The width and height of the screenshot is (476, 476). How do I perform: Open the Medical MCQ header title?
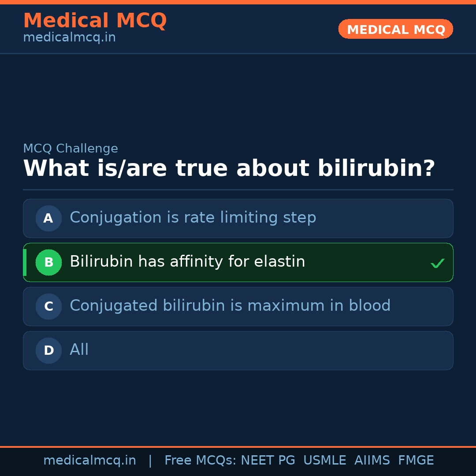tap(95, 21)
